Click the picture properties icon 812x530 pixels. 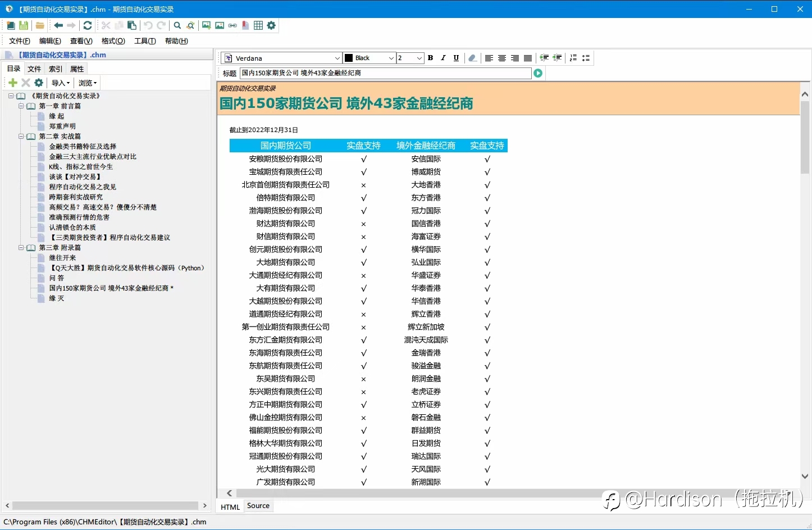click(220, 25)
